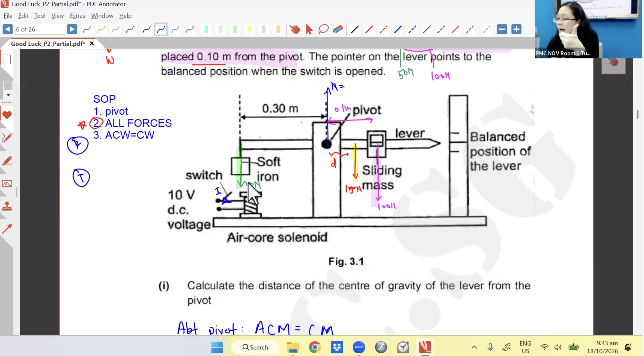
Task: Increase line width with plus button
Action: (x=516, y=29)
